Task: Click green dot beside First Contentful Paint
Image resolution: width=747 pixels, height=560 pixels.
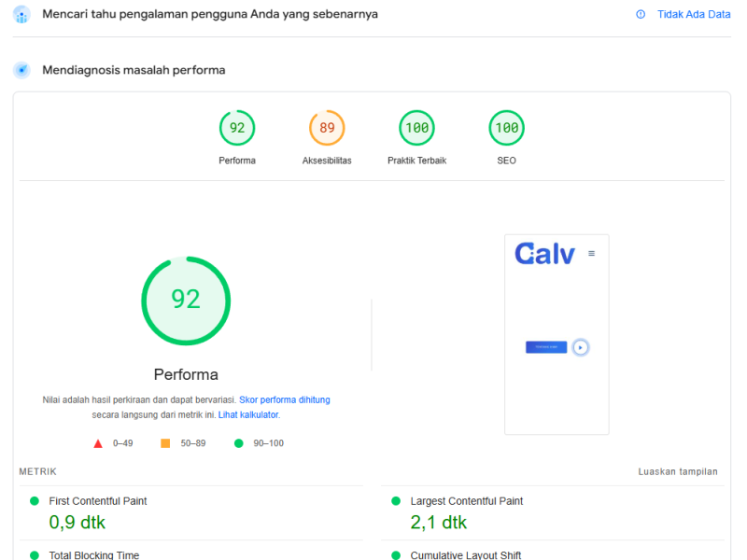Action: (35, 501)
